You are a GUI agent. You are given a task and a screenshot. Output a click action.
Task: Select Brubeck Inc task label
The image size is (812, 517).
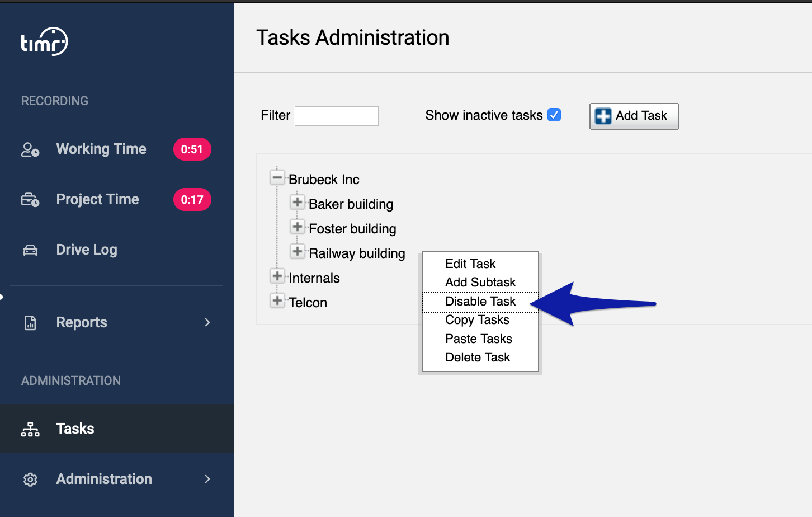click(x=324, y=180)
